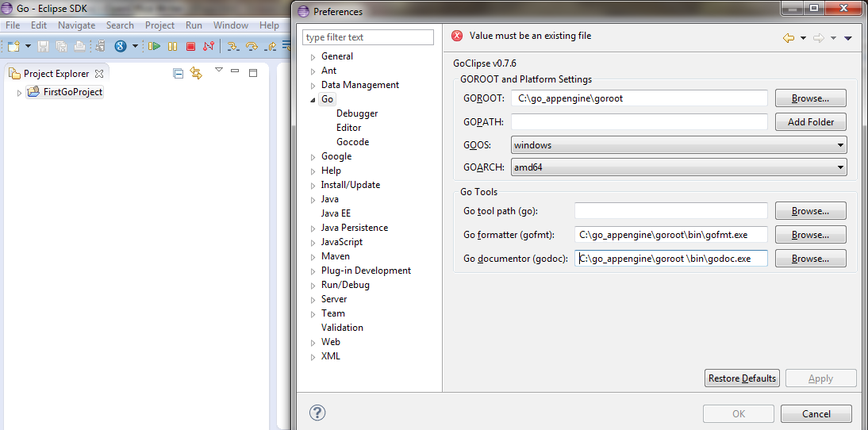Click the Step Into debug icon
Image resolution: width=868 pixels, height=430 pixels.
(x=233, y=47)
